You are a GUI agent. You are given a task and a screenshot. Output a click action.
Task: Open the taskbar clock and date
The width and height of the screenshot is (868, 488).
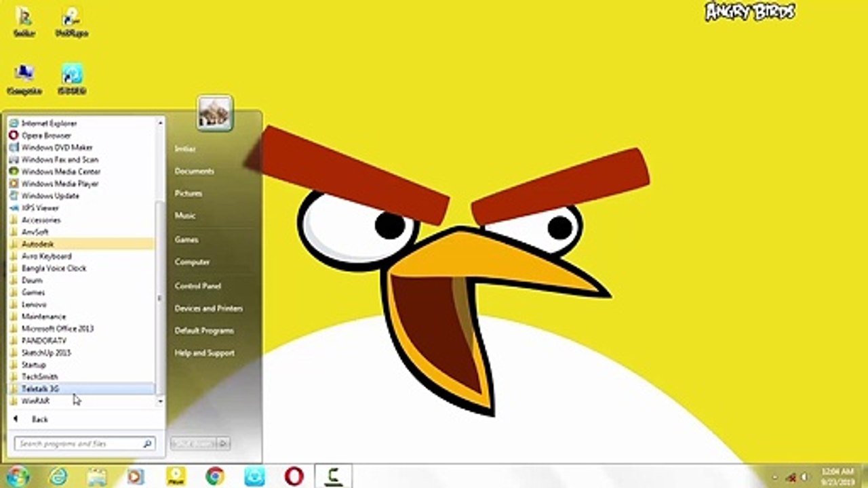tap(837, 476)
